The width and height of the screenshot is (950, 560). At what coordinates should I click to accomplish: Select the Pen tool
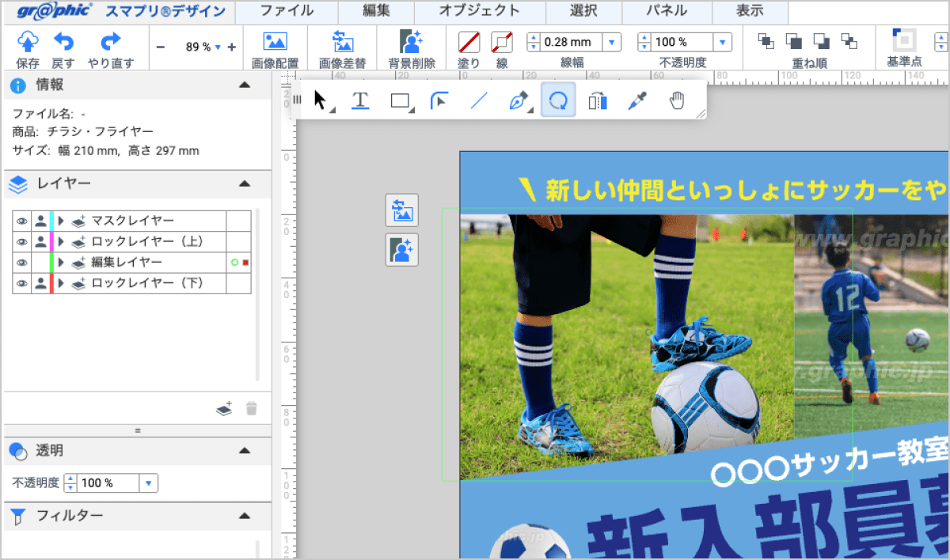coord(518,100)
